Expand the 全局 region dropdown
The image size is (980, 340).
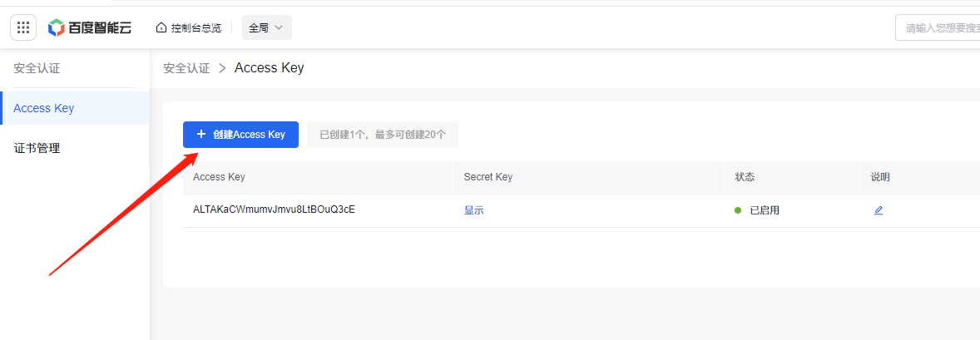click(x=266, y=27)
